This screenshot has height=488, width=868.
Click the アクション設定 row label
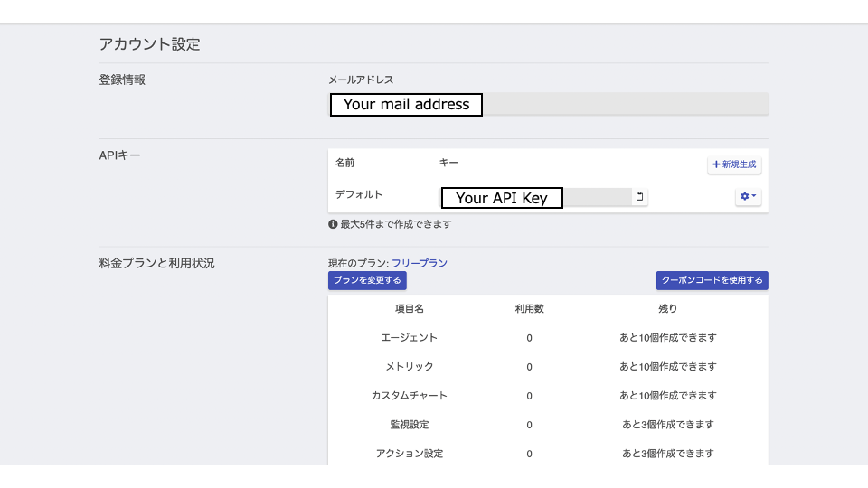pos(409,453)
